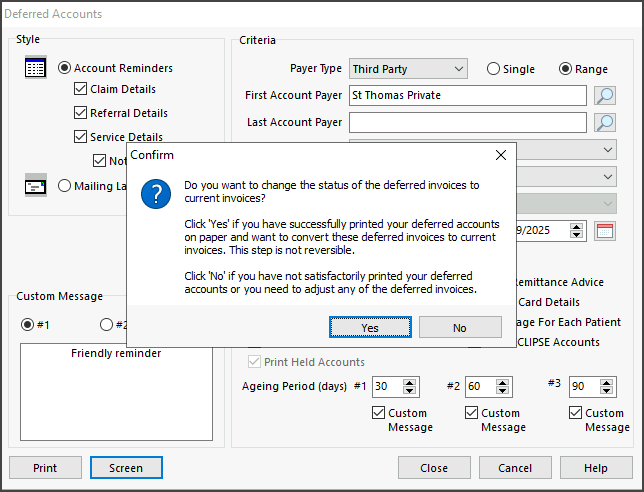Increase ageing period #2 value
The image size is (644, 492).
coord(502,383)
